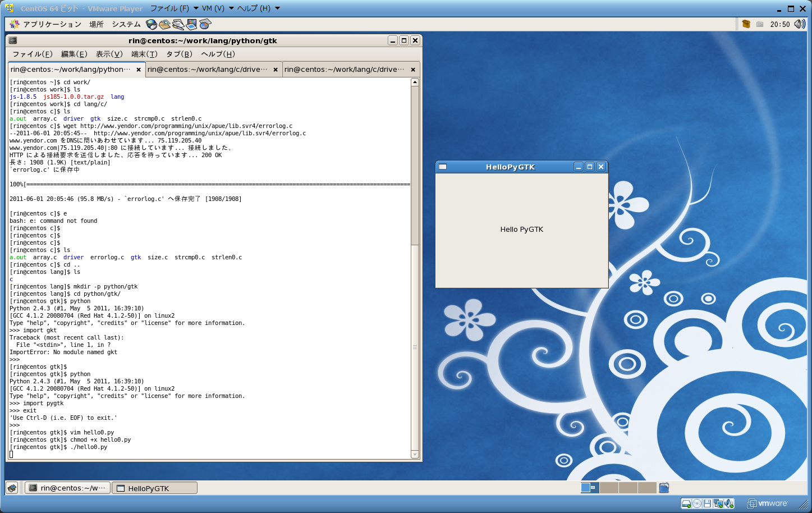The image size is (812, 513).
Task: Close the third terminal tab
Action: click(413, 70)
